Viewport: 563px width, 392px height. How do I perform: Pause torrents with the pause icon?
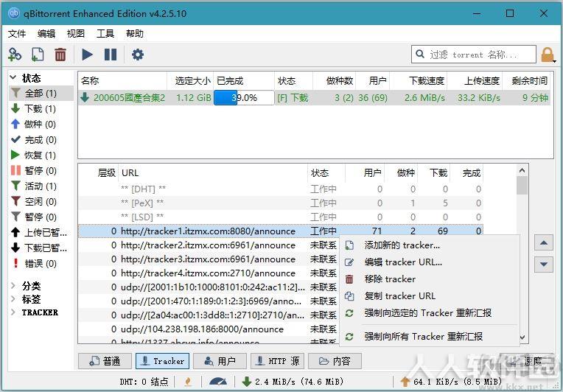click(x=111, y=55)
